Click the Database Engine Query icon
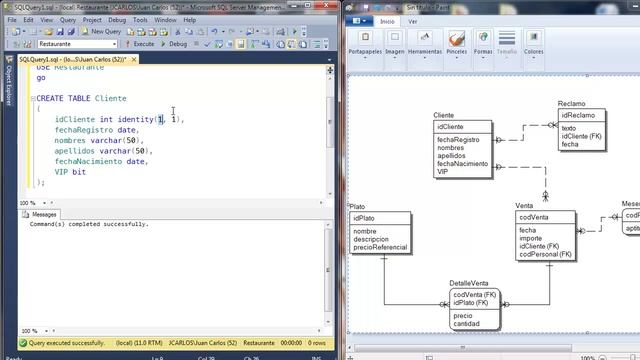 tap(130, 31)
